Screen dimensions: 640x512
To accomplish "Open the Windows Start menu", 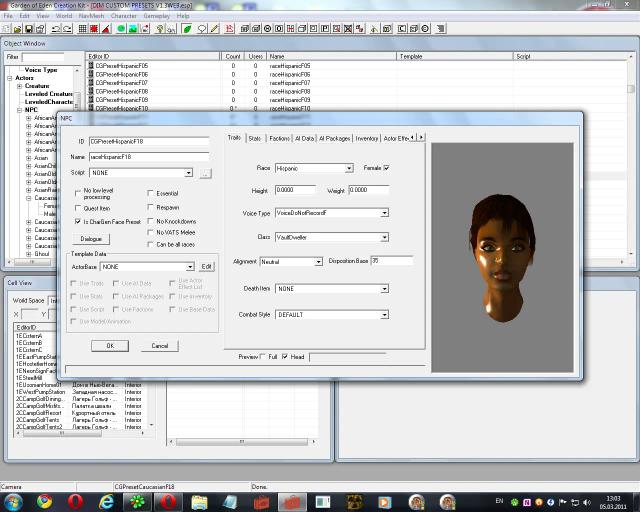I will (13, 502).
